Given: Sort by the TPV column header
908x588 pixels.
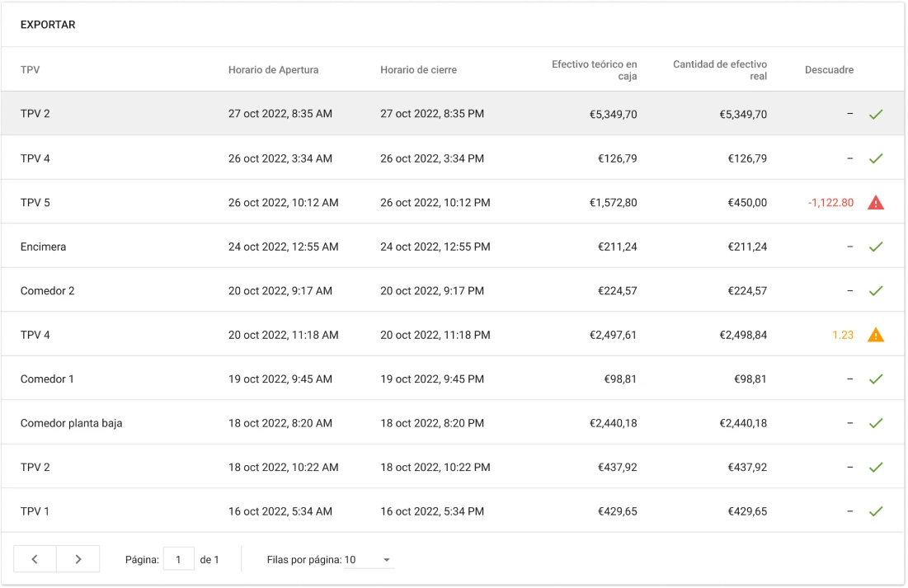Looking at the screenshot, I should (x=31, y=70).
